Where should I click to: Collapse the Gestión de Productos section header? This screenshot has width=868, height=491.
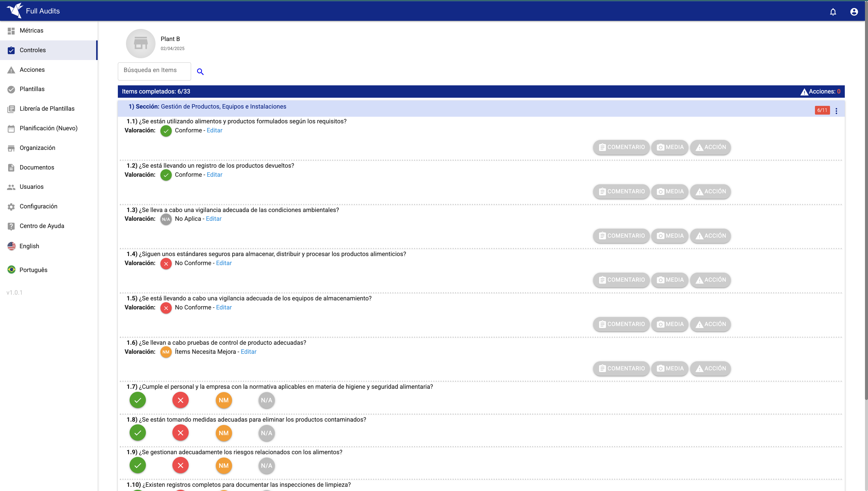(x=481, y=109)
